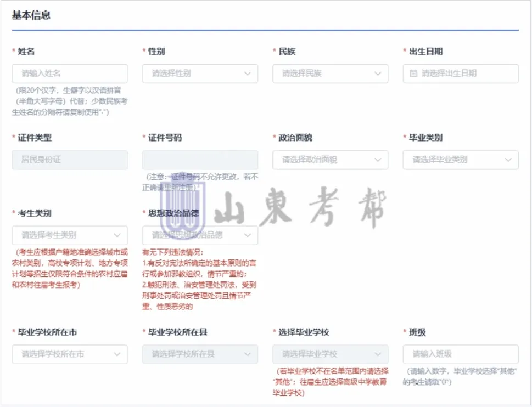Open the 选择毕业学校 dropdown

click(330, 354)
